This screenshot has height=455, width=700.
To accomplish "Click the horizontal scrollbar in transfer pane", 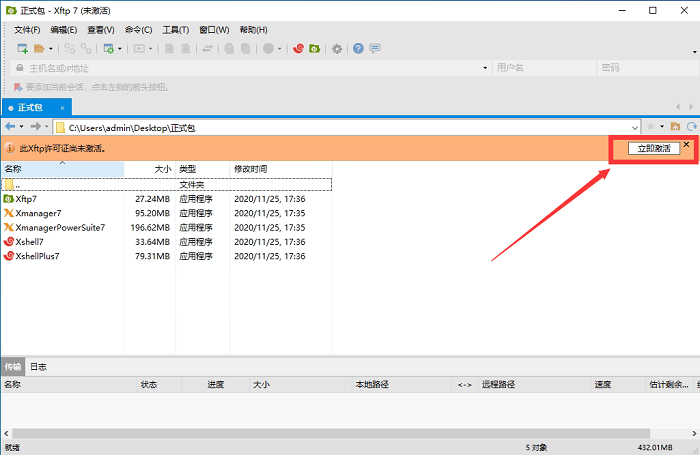I will tap(331, 433).
